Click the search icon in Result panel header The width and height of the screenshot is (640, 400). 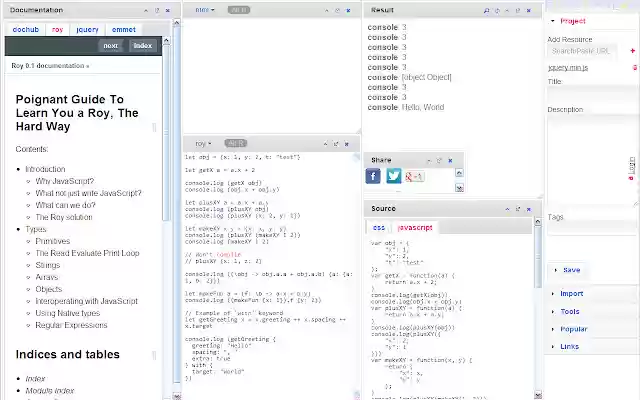click(487, 11)
